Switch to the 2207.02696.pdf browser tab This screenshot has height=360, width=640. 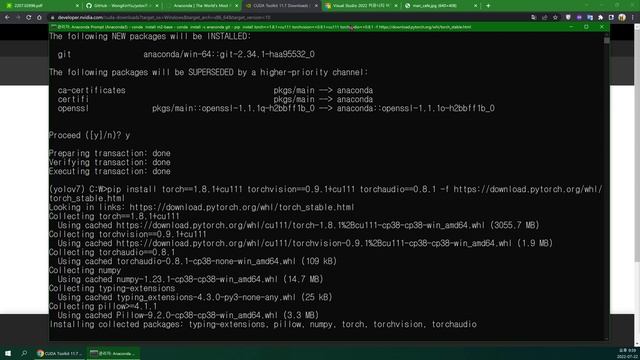[x=41, y=6]
